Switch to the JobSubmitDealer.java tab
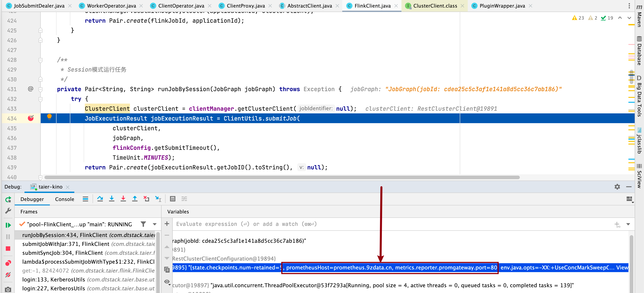The width and height of the screenshot is (644, 293). pyautogui.click(x=39, y=6)
